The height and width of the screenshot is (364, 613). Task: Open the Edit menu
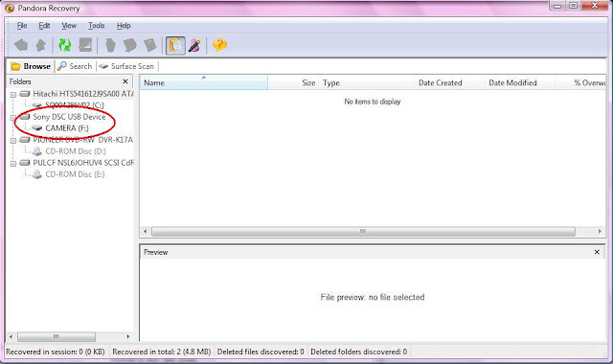tap(44, 26)
